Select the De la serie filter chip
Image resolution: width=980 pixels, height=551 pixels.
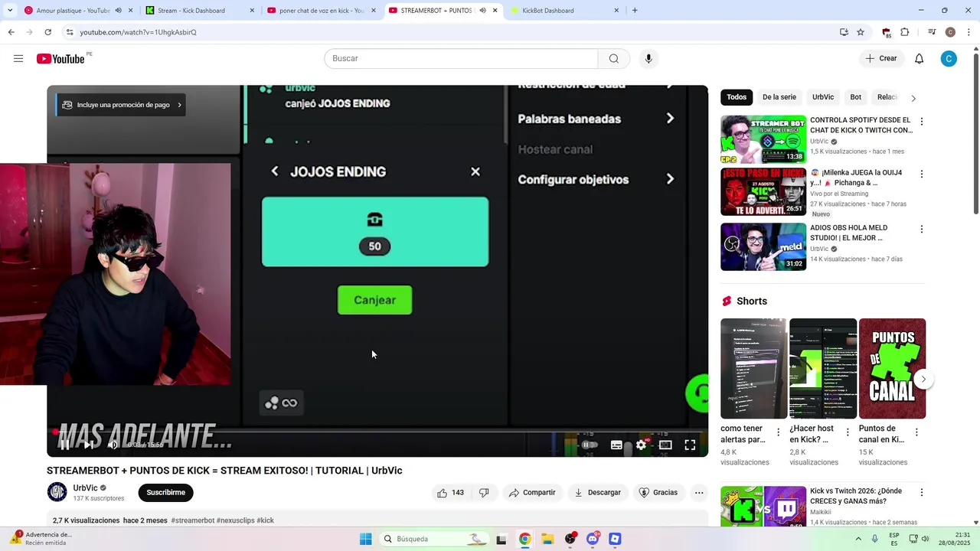(x=779, y=97)
